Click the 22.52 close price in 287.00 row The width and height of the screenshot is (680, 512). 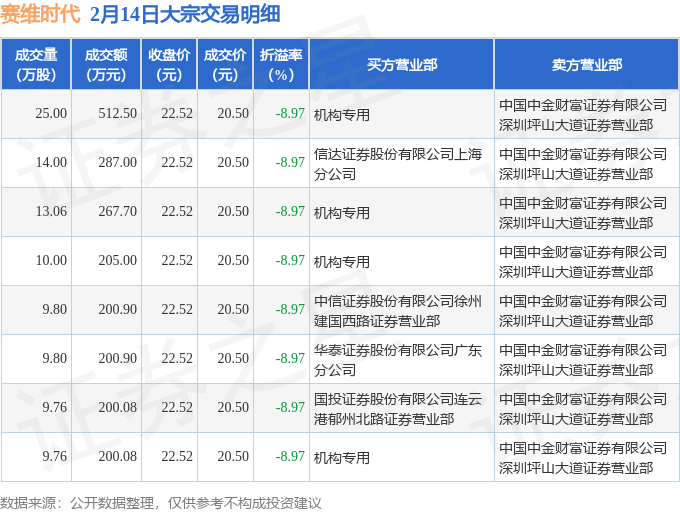coord(177,163)
